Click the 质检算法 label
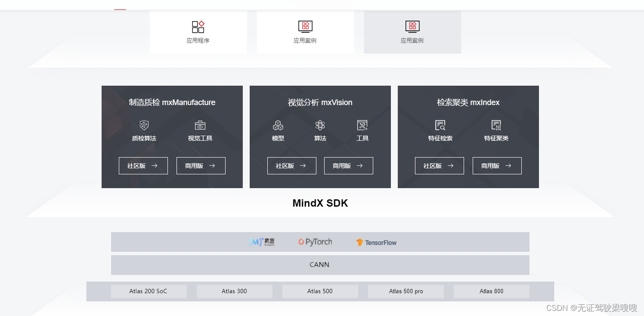The height and width of the screenshot is (316, 644). click(x=144, y=139)
